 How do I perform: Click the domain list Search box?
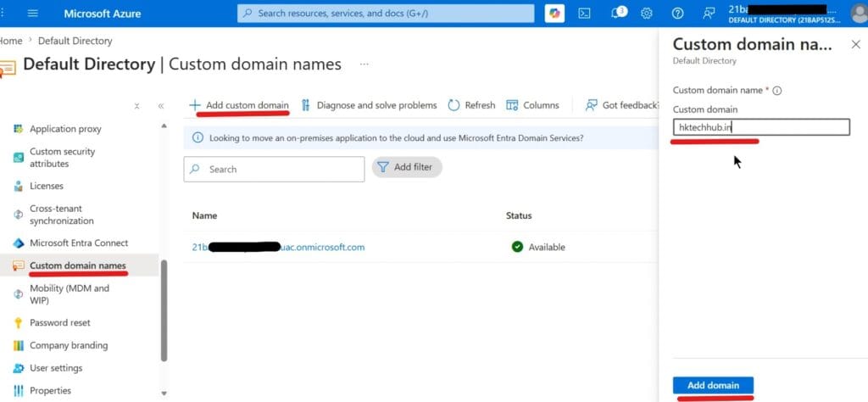point(274,170)
